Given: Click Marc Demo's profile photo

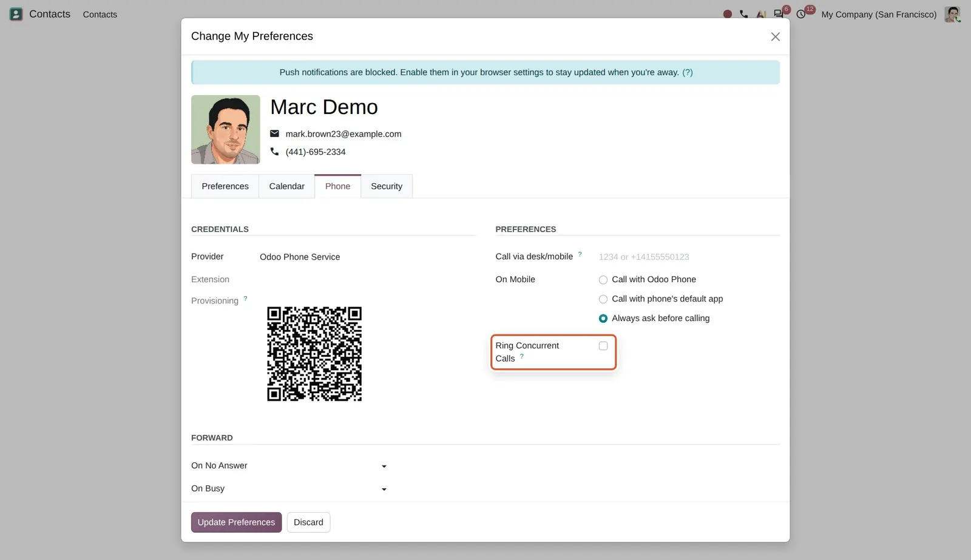Looking at the screenshot, I should point(226,129).
